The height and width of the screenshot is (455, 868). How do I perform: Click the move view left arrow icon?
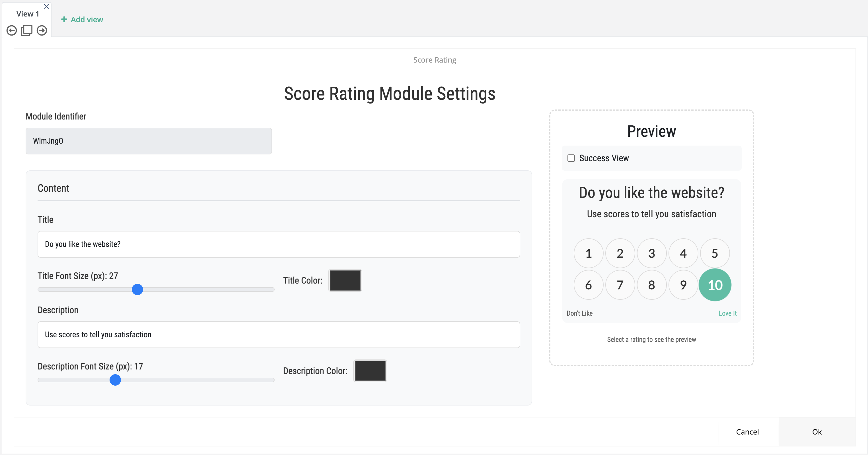12,31
